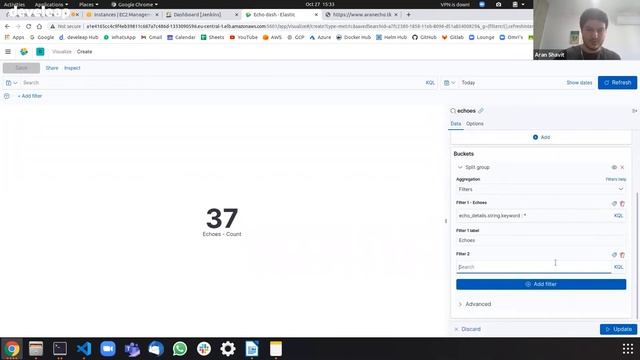
Task: Switch to Instances EC2 Management browser tab
Action: (122, 15)
